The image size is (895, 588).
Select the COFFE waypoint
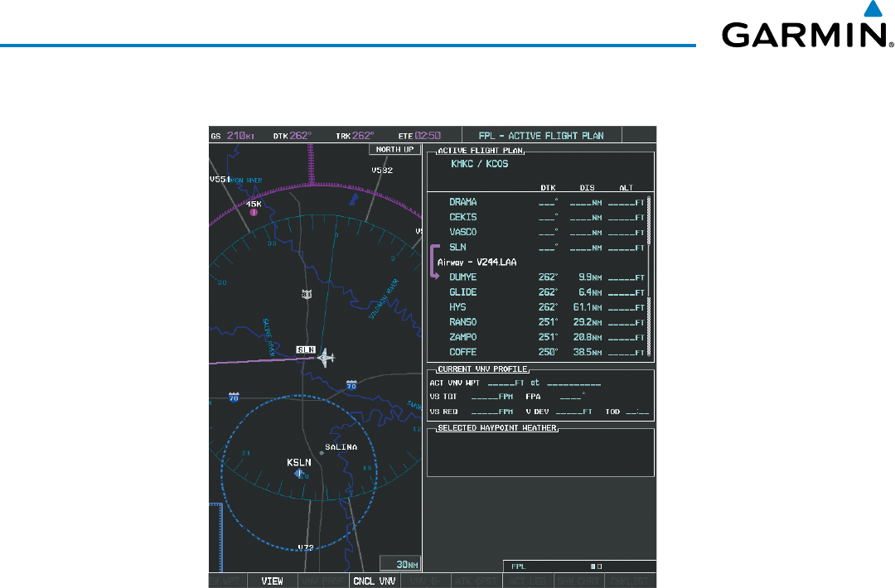(x=463, y=352)
